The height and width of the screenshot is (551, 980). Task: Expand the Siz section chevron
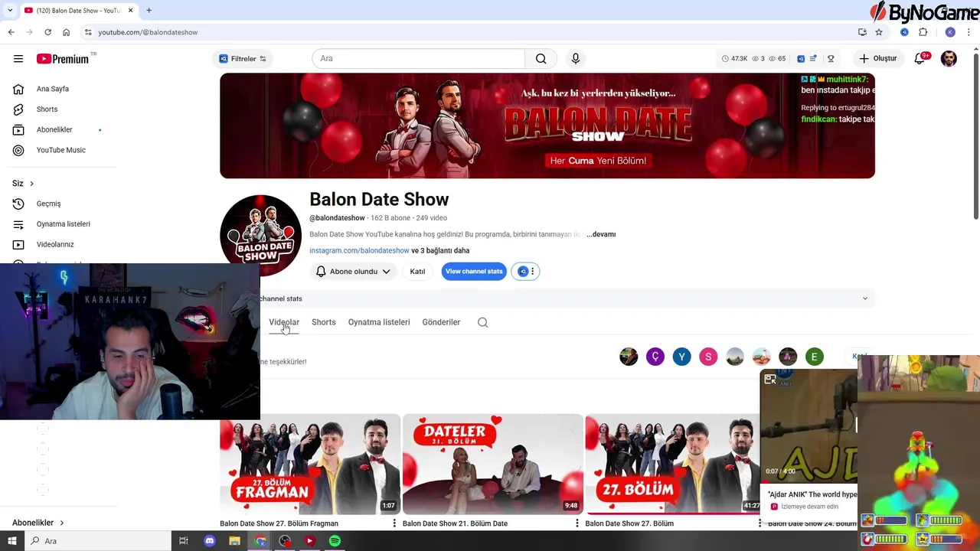(x=31, y=184)
